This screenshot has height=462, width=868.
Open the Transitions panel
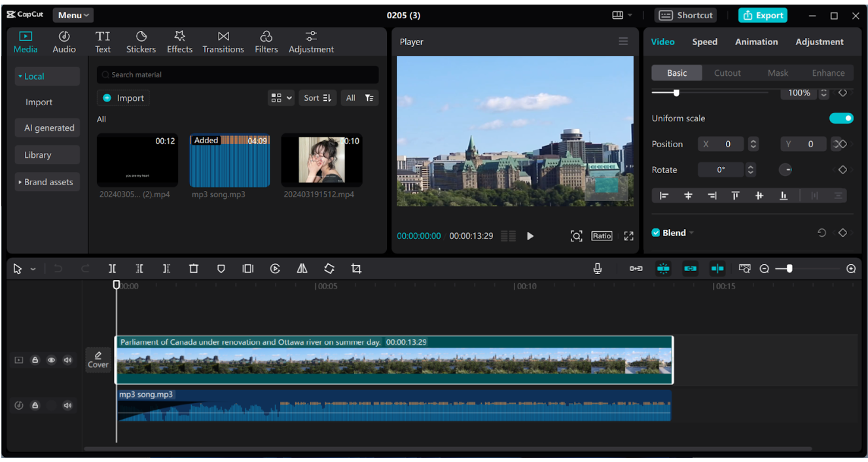pyautogui.click(x=223, y=42)
